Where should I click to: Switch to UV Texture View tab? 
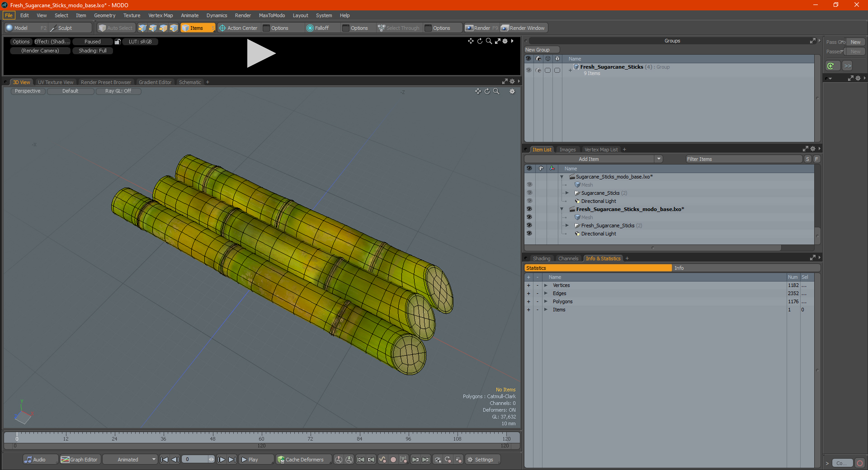click(x=56, y=82)
